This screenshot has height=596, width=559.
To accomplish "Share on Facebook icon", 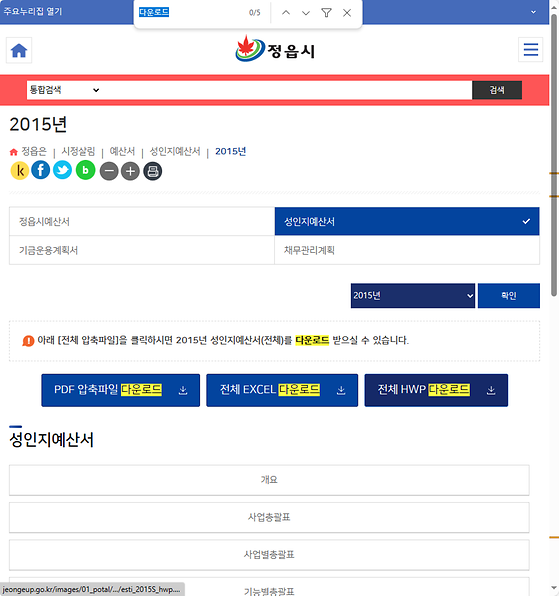I will point(41,170).
